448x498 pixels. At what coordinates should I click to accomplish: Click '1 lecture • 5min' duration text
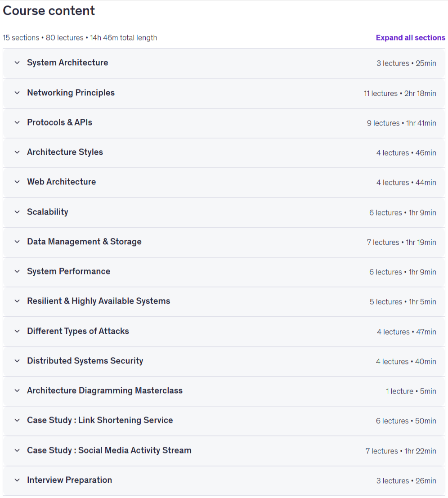coord(411,391)
